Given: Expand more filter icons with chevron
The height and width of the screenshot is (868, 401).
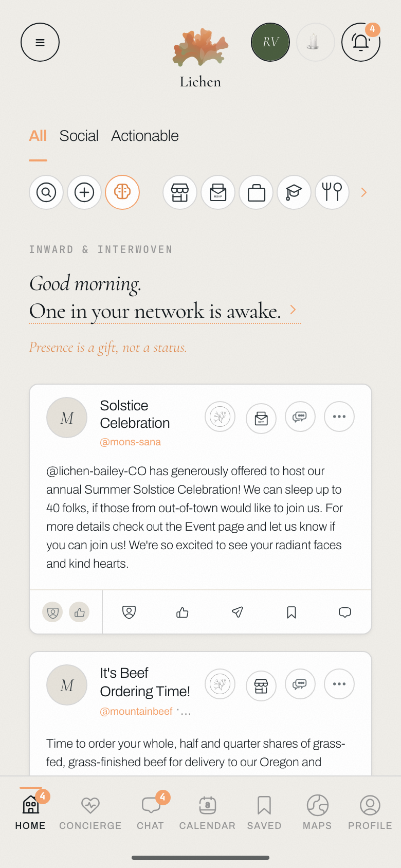Looking at the screenshot, I should pyautogui.click(x=364, y=192).
